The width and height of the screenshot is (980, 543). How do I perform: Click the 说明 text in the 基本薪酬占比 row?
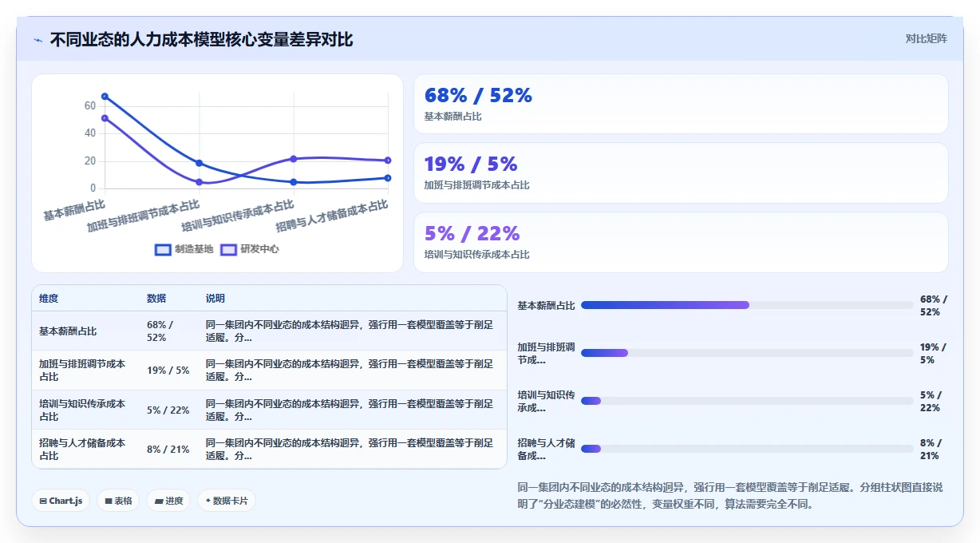coord(350,331)
